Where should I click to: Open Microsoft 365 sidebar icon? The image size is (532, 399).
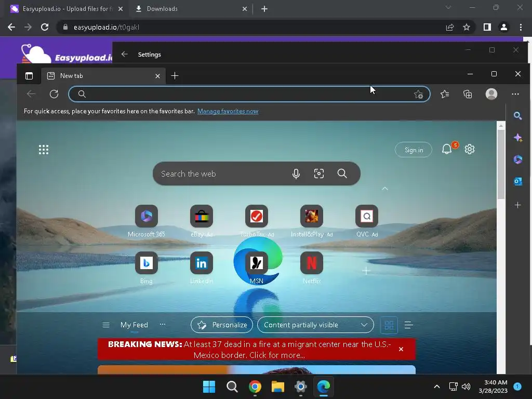click(x=518, y=159)
